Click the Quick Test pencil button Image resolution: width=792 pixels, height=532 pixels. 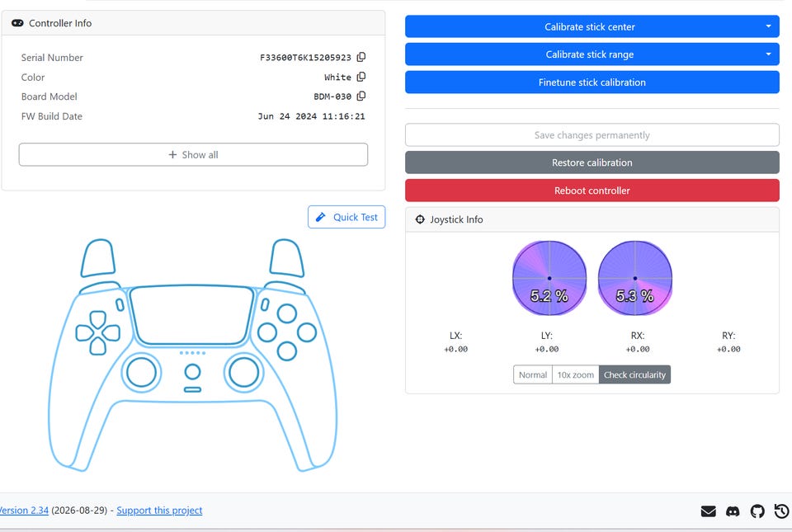point(346,217)
